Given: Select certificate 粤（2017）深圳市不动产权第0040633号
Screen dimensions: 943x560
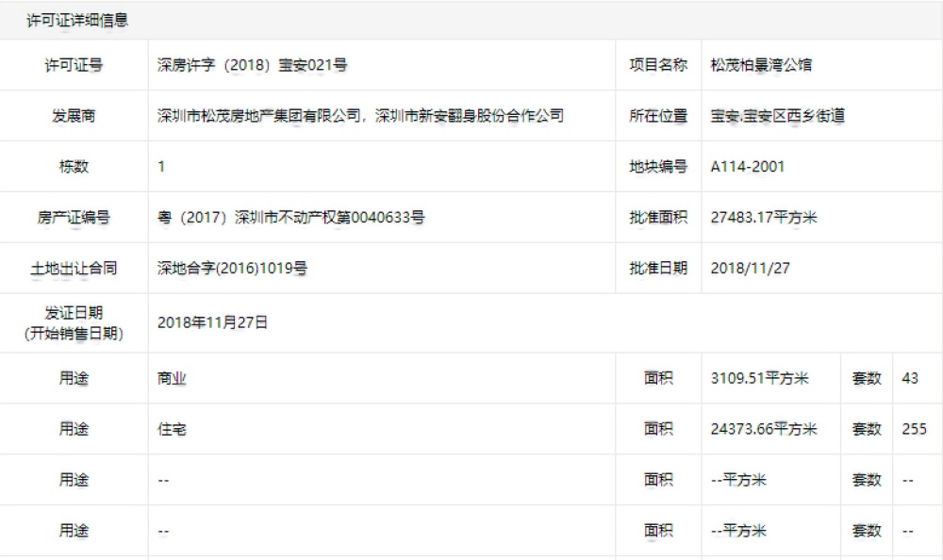Looking at the screenshot, I should (x=291, y=217).
